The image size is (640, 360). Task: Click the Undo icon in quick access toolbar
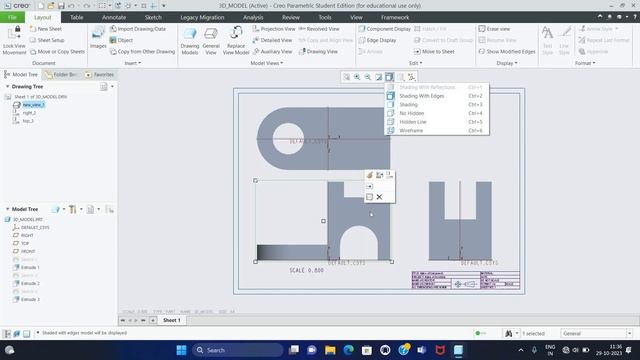point(71,6)
